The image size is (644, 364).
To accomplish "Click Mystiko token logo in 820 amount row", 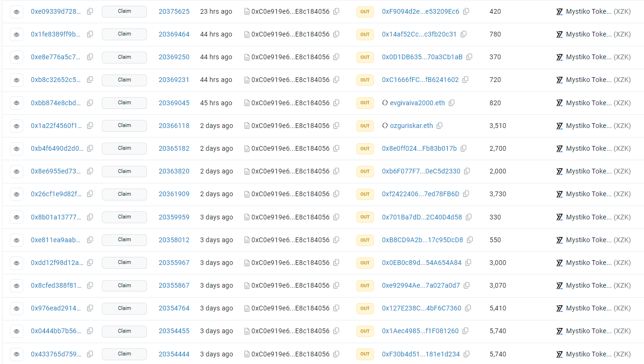I will (560, 103).
